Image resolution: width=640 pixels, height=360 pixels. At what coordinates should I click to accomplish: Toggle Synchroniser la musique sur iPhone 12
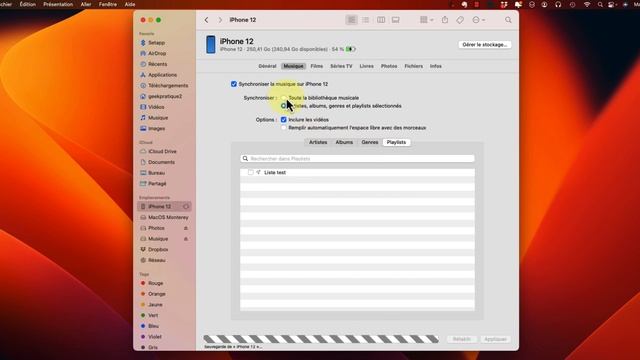tap(234, 84)
